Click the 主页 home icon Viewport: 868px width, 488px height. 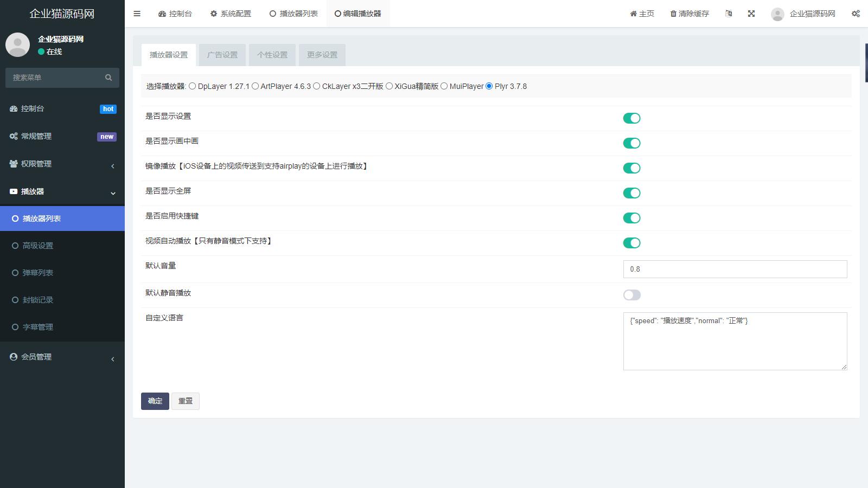click(x=633, y=14)
